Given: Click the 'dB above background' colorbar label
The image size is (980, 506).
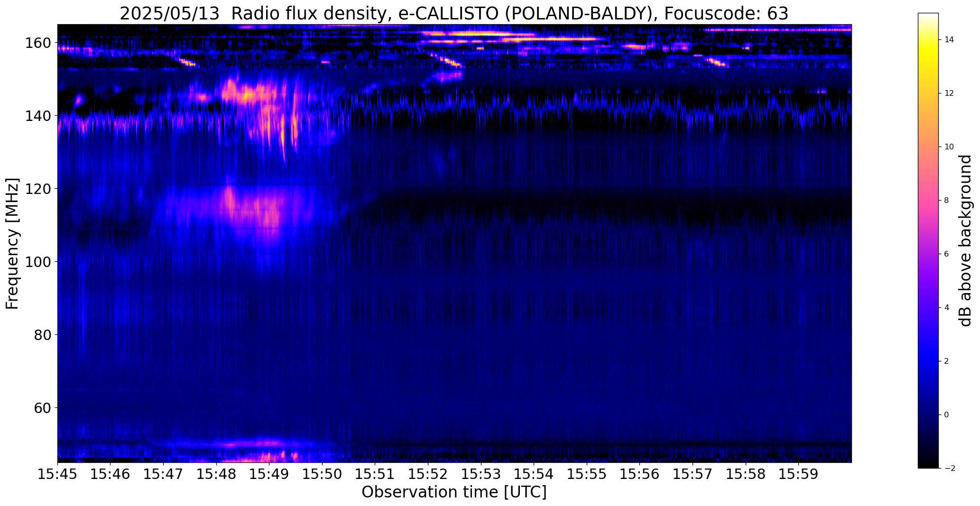Looking at the screenshot, I should (966, 240).
